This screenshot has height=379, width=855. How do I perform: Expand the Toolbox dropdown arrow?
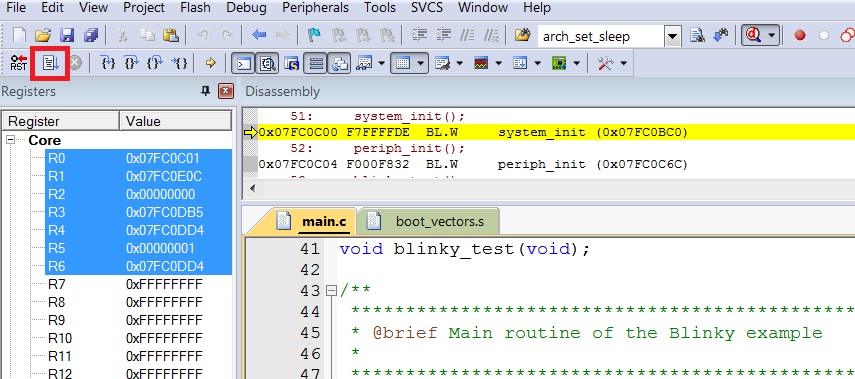point(623,64)
